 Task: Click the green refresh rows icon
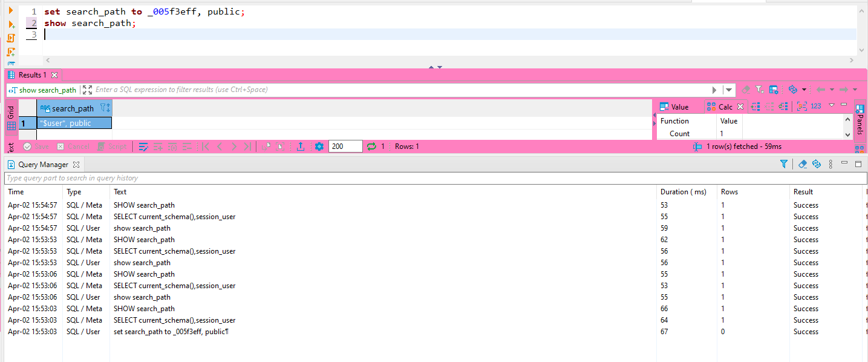[371, 146]
